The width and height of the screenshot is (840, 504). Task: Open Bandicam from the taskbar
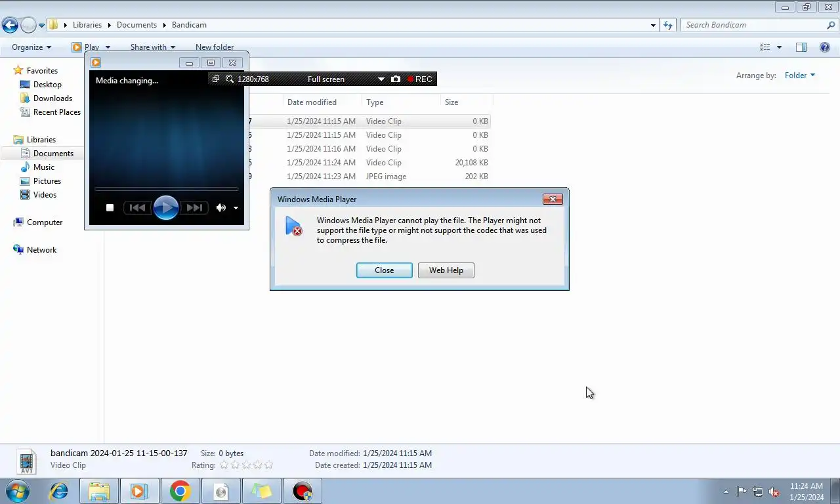[x=302, y=491]
